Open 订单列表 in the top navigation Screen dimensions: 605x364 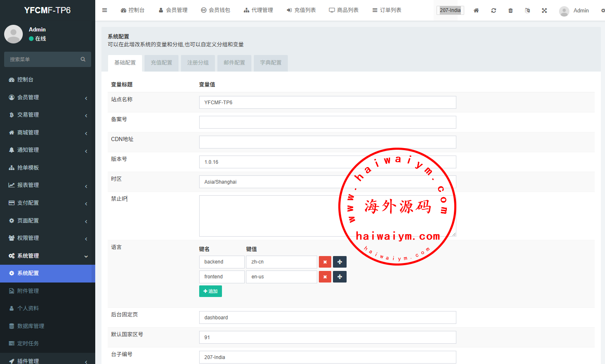click(387, 10)
